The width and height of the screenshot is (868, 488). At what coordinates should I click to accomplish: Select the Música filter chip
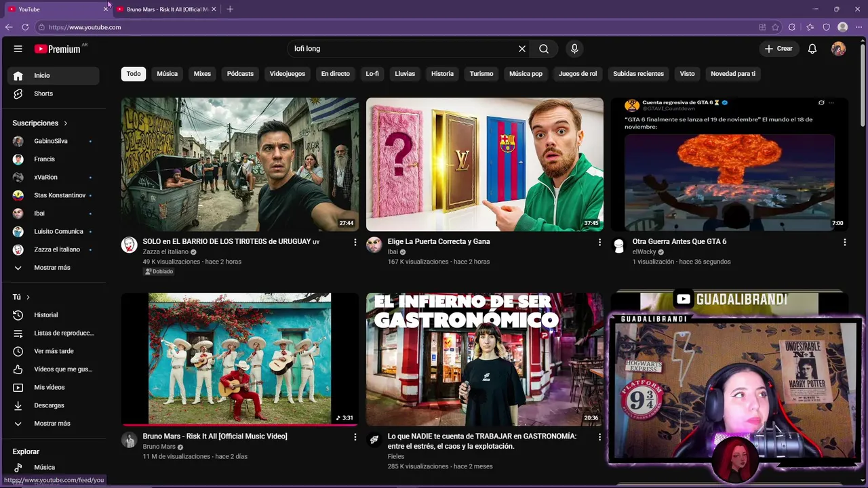coord(167,74)
